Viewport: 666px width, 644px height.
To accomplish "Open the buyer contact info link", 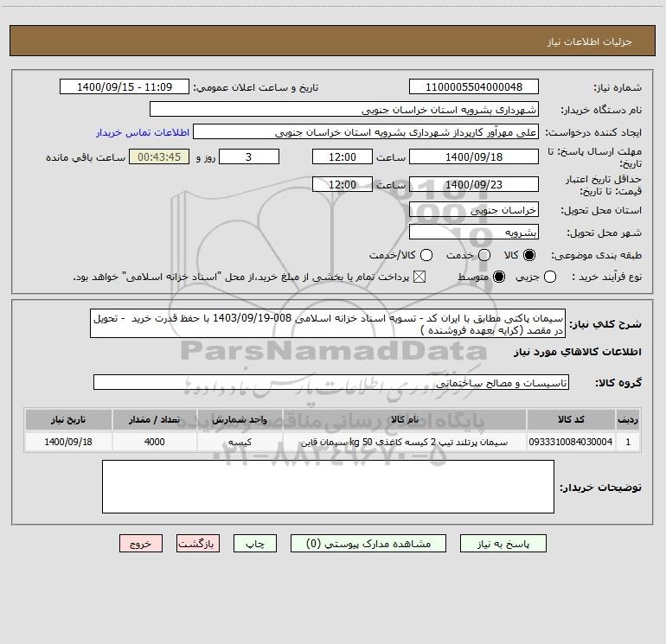I will pos(143,132).
